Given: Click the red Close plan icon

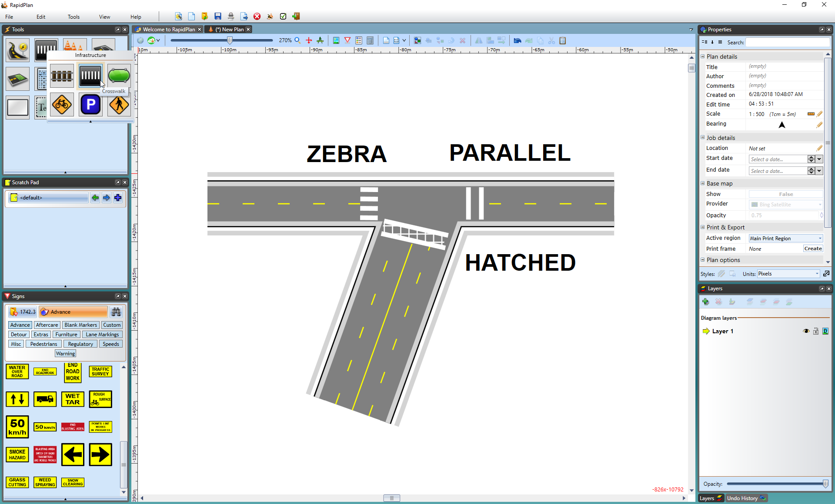Looking at the screenshot, I should pos(257,17).
